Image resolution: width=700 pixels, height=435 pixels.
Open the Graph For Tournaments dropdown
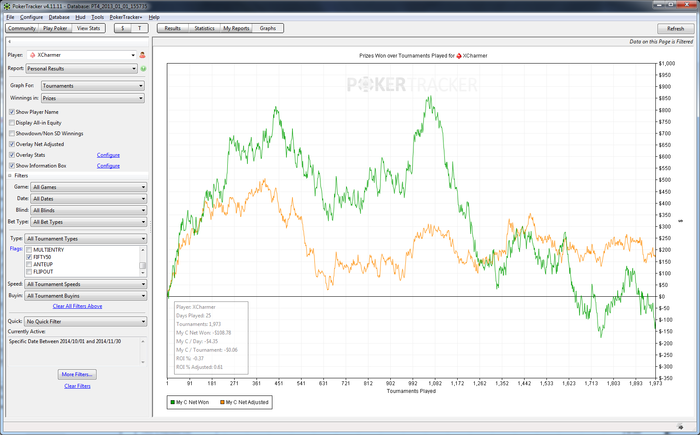click(x=93, y=86)
